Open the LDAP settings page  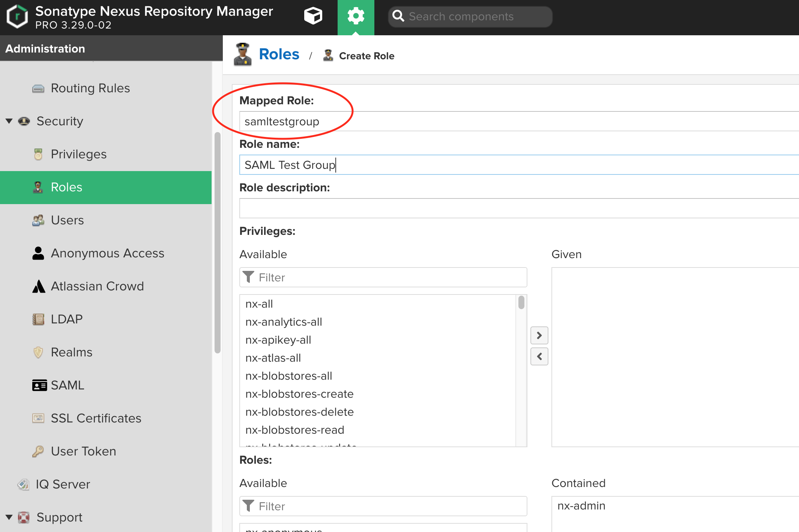(67, 319)
